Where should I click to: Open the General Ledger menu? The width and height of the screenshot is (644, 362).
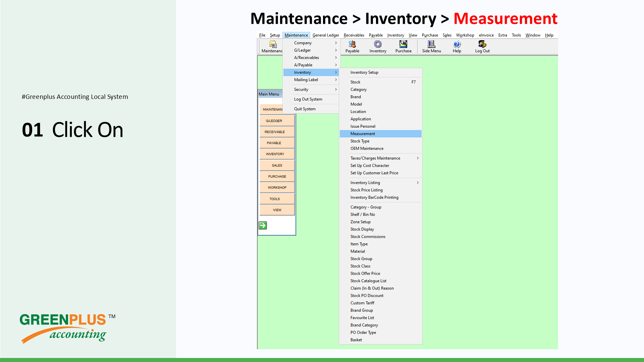click(326, 35)
